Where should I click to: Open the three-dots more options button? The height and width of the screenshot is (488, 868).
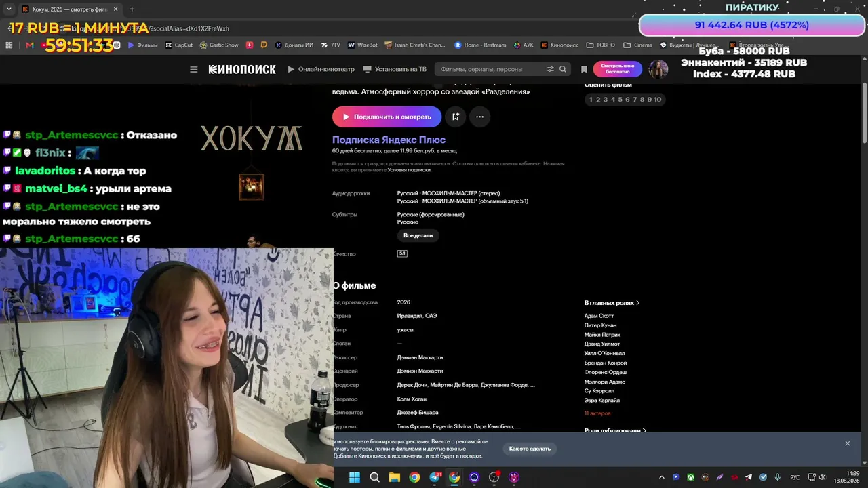[x=479, y=117]
